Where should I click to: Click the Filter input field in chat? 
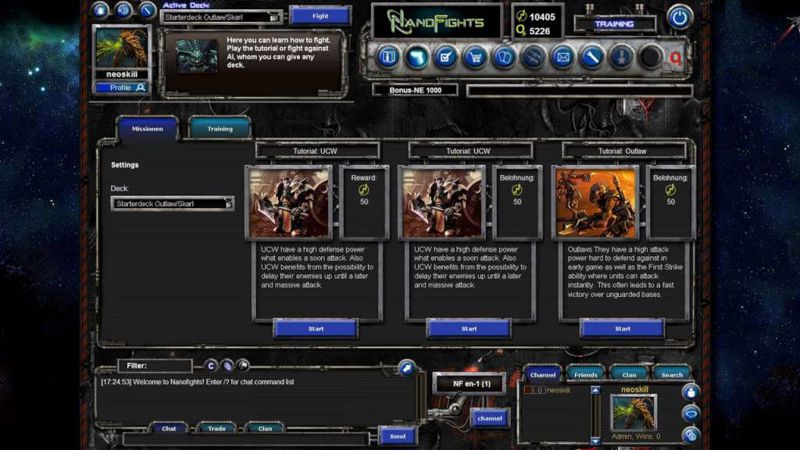(x=155, y=365)
